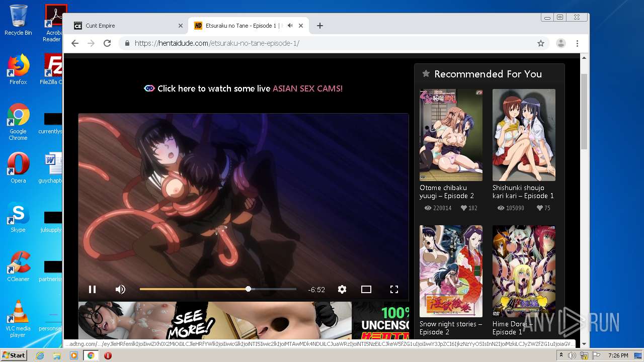The width and height of the screenshot is (644, 362).
Task: Go back in Chrome history
Action: (75, 43)
